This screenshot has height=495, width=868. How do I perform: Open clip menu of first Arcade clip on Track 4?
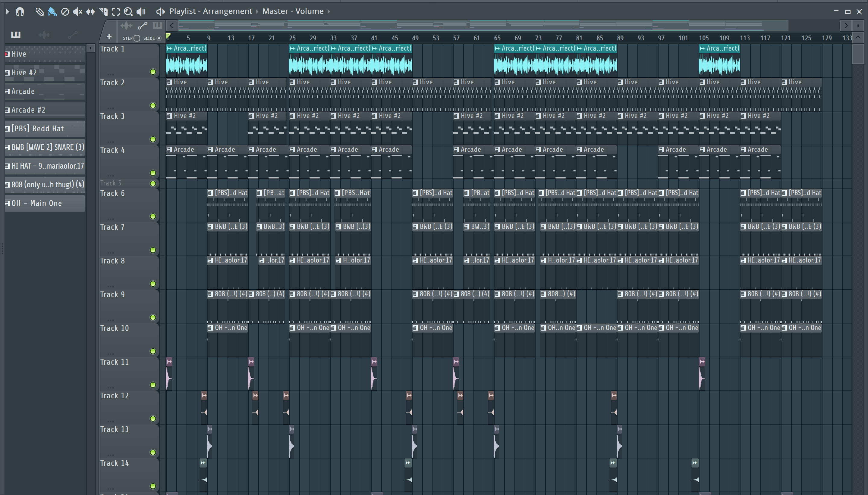click(x=169, y=150)
